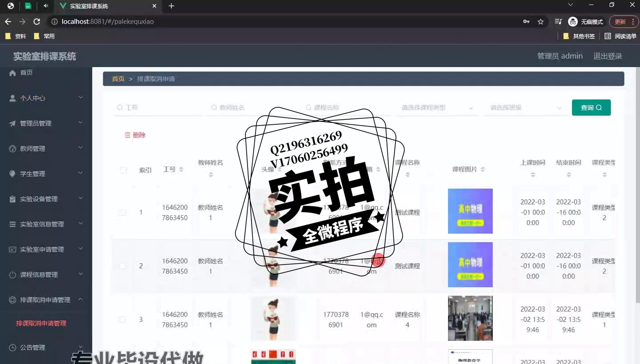
Task: Click the 课程信息管理 power icon
Action: click(12, 275)
